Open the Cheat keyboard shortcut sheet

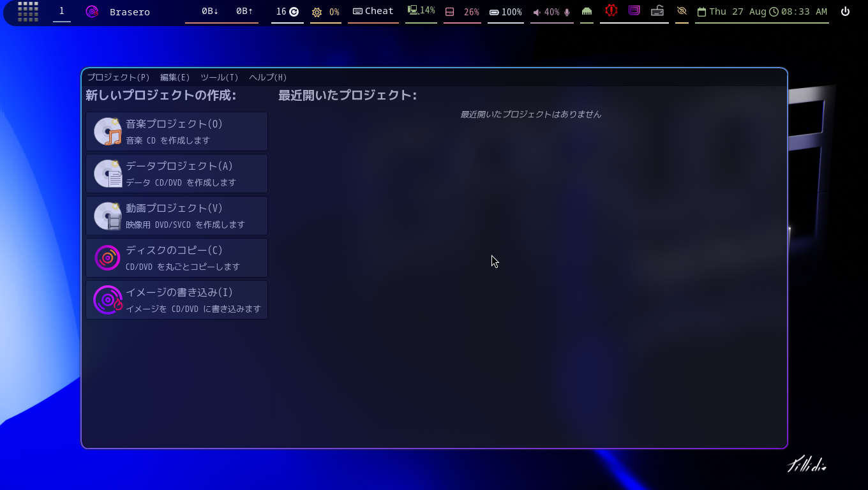click(x=373, y=11)
